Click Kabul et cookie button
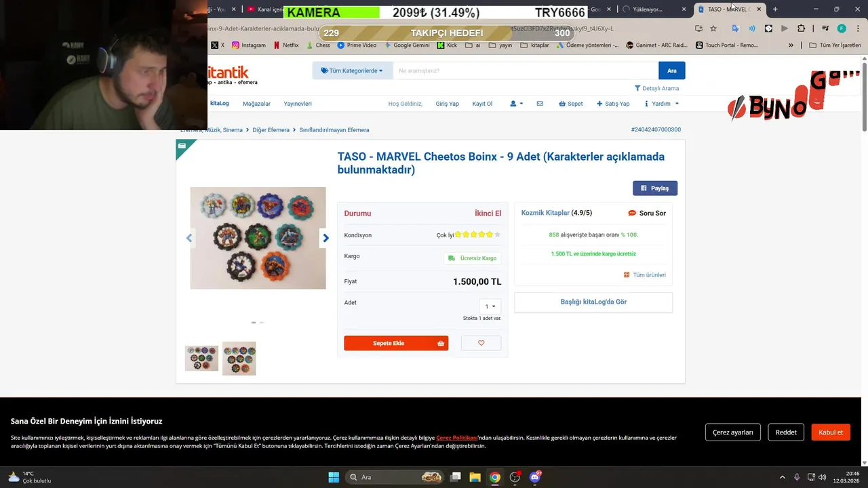 (831, 432)
